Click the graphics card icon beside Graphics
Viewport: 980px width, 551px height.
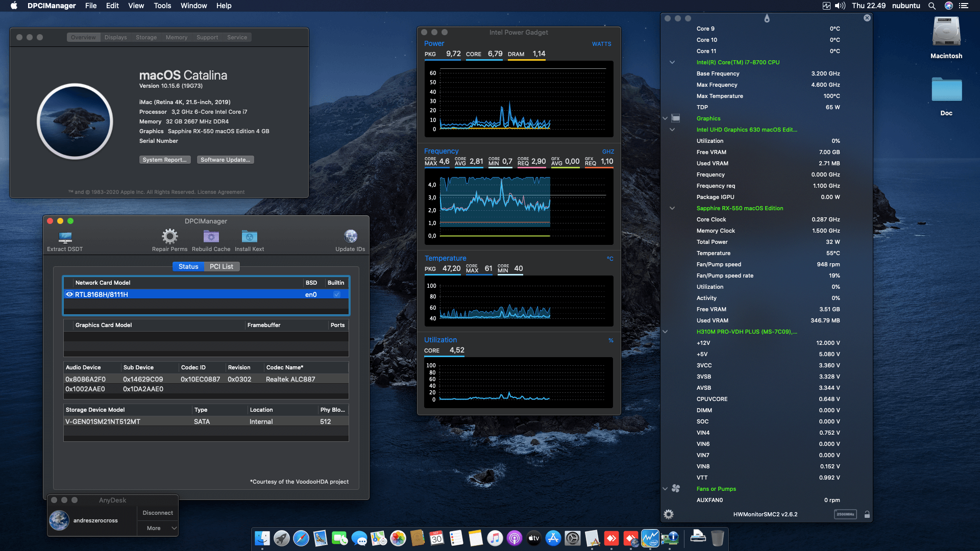pyautogui.click(x=676, y=118)
